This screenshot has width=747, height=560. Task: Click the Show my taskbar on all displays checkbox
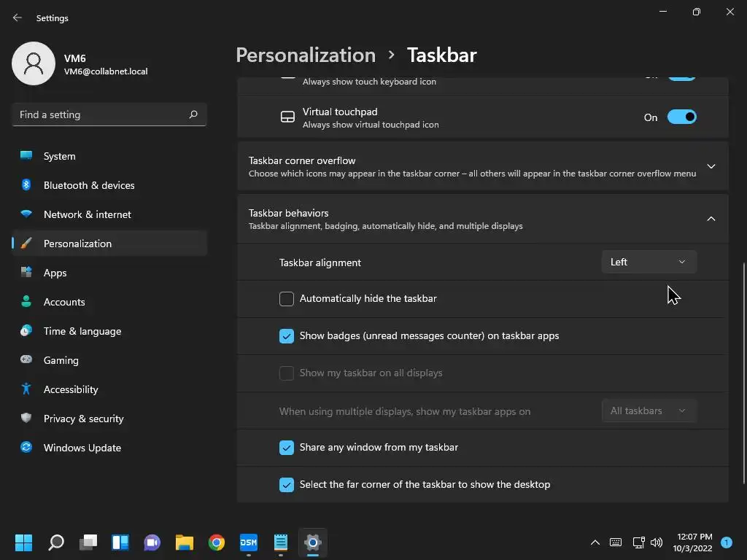(286, 373)
